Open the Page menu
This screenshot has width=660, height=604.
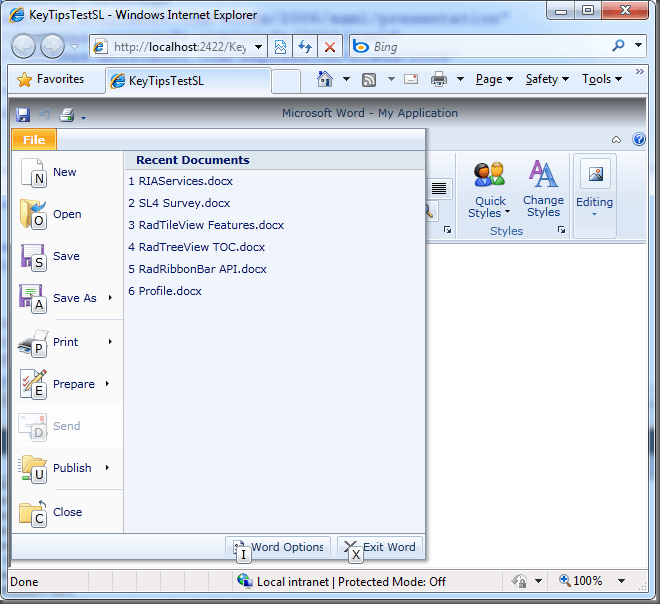494,79
